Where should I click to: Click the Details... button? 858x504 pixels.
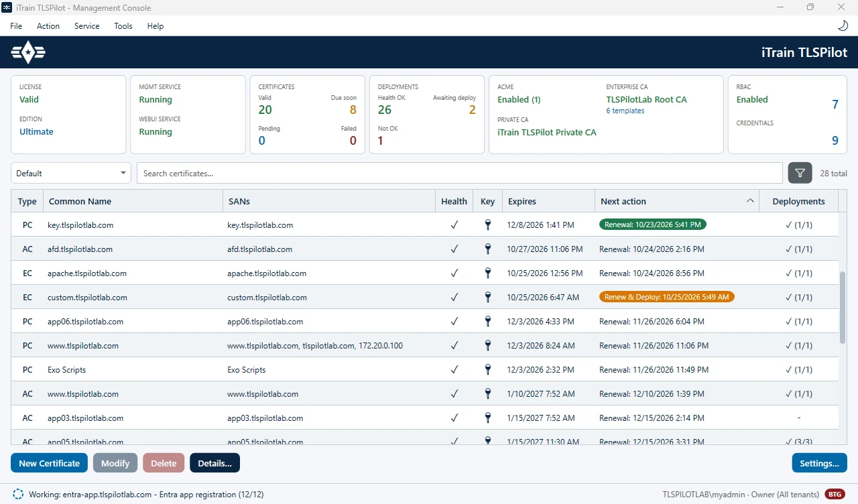214,463
